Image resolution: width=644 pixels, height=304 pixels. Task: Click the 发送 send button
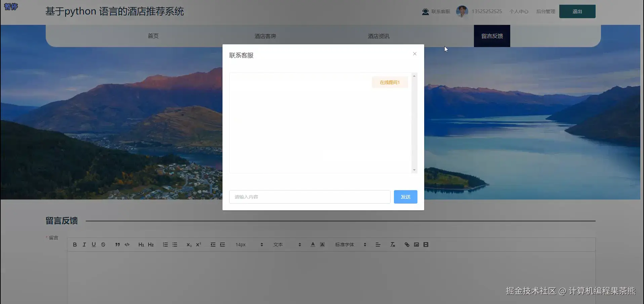(x=406, y=197)
